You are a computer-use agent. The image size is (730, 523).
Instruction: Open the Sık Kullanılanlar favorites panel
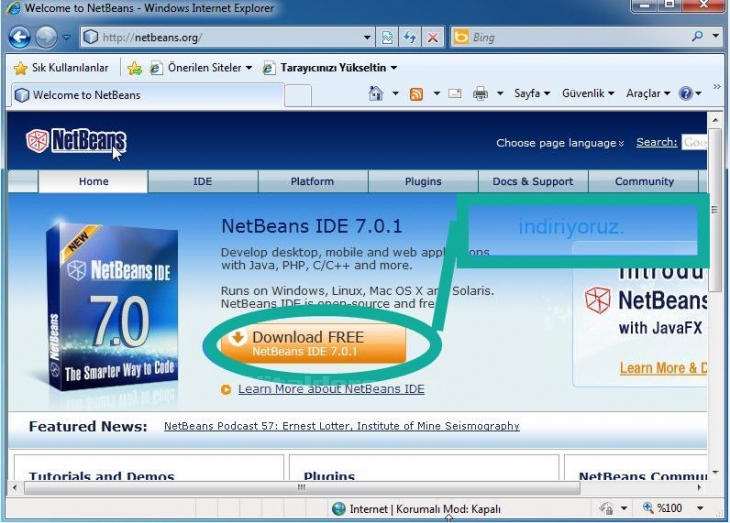(x=60, y=68)
